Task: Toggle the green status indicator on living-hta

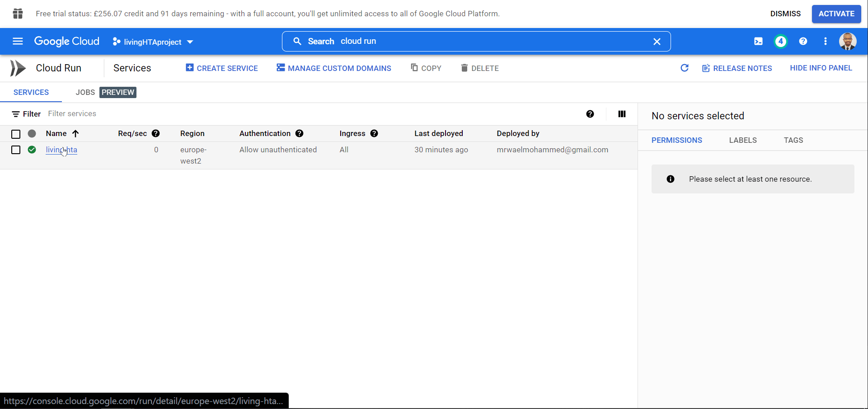Action: pyautogui.click(x=32, y=150)
